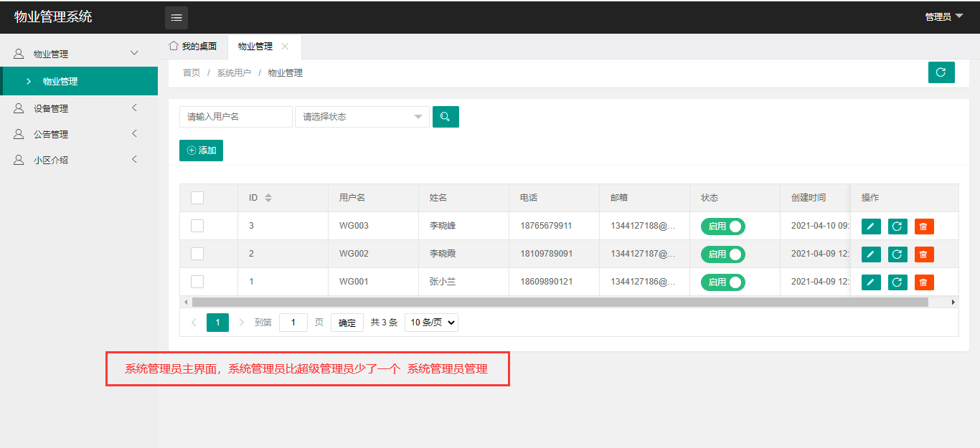Toggle the 启用 switch for 李晓霞
Viewport: 980px width, 448px height.
pyautogui.click(x=723, y=254)
